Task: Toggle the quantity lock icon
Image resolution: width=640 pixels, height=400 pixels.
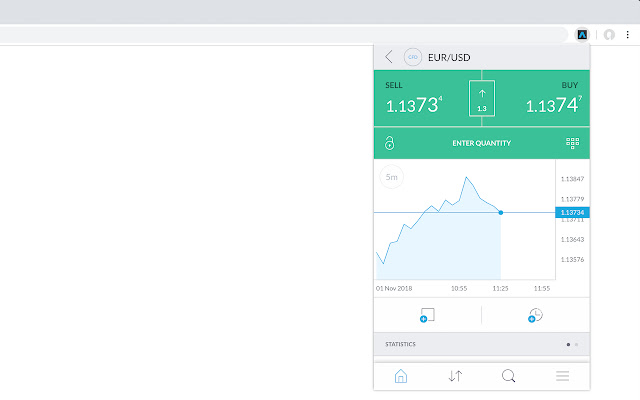Action: point(389,143)
